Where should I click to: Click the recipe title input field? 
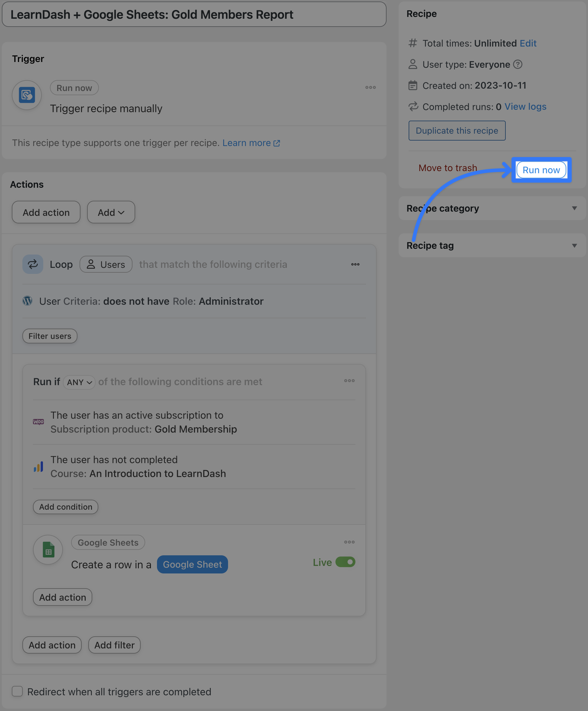click(194, 15)
